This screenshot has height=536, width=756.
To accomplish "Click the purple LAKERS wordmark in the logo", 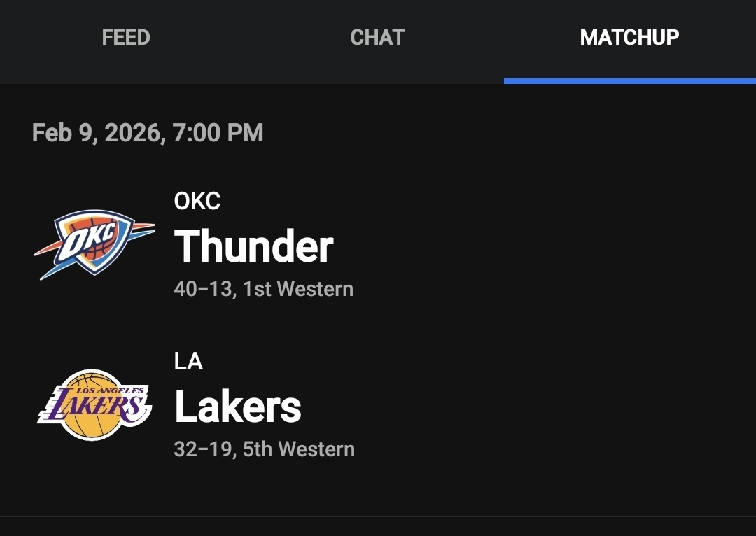I will click(x=92, y=406).
